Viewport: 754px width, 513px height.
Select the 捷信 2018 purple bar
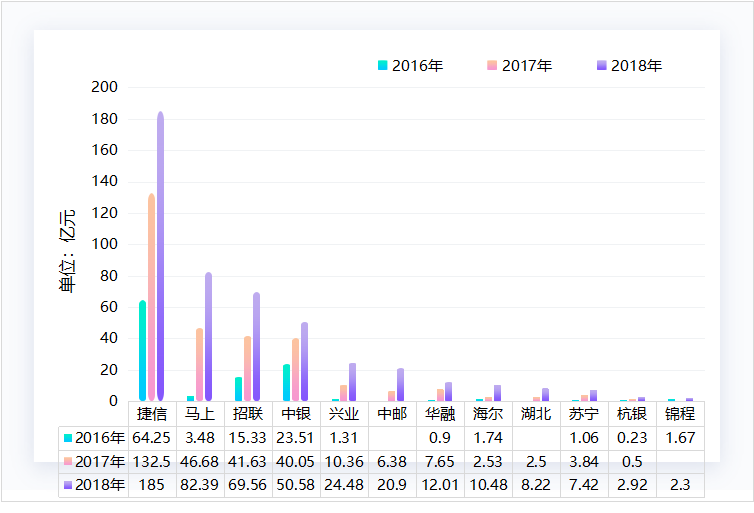pos(161,256)
